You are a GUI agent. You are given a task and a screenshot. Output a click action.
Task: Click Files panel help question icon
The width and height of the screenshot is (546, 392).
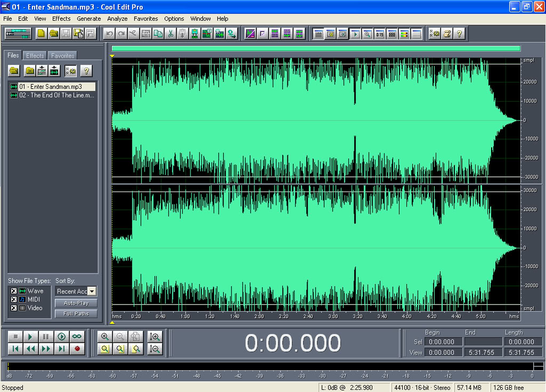(x=86, y=71)
